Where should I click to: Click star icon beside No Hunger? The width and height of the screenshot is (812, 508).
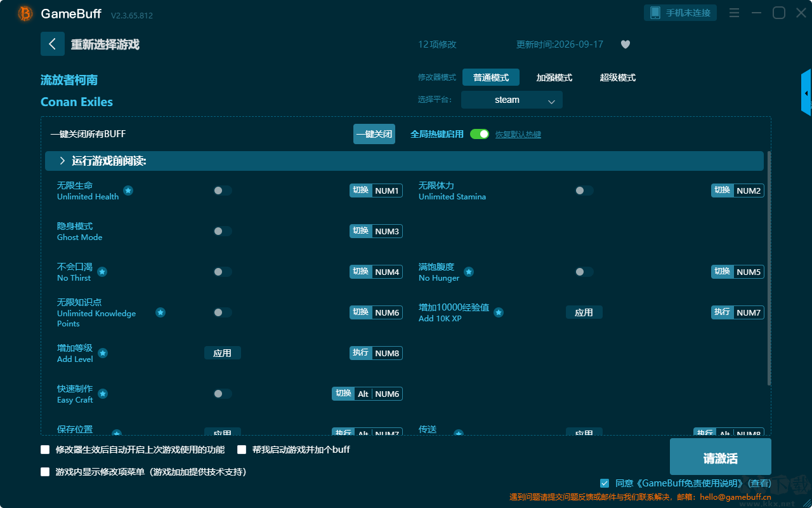point(469,272)
